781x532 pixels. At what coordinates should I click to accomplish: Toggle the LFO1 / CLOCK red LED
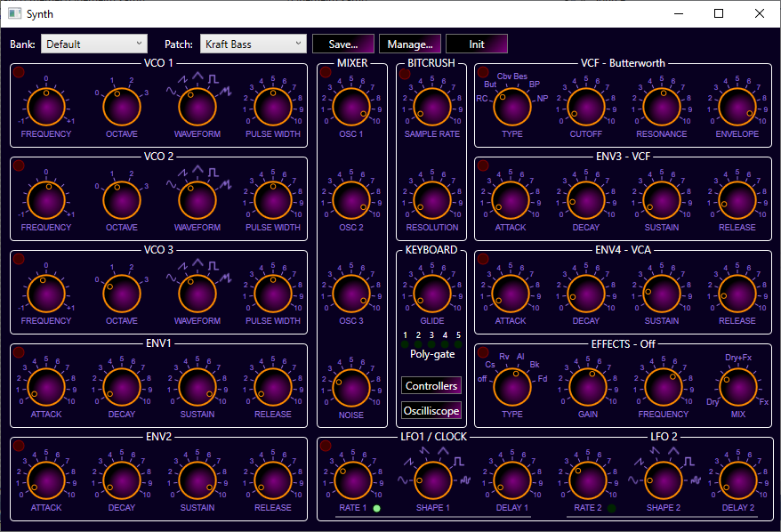pos(326,446)
